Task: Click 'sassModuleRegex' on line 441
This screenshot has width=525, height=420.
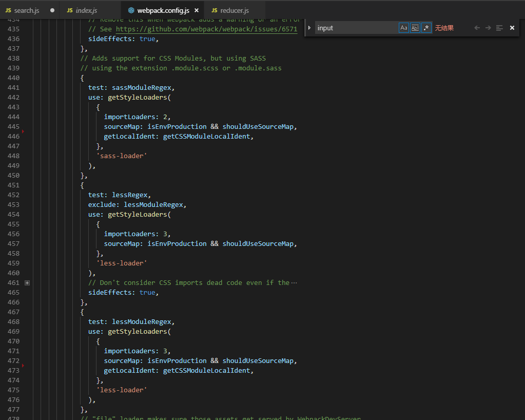Action: pos(141,88)
